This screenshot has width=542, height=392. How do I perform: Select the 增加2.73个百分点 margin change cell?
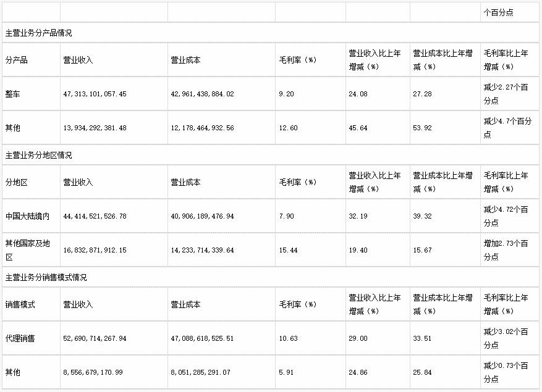[x=506, y=249]
